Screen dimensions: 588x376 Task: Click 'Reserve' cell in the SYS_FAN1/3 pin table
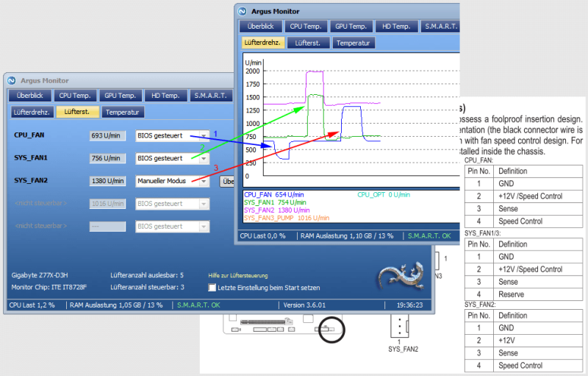511,294
